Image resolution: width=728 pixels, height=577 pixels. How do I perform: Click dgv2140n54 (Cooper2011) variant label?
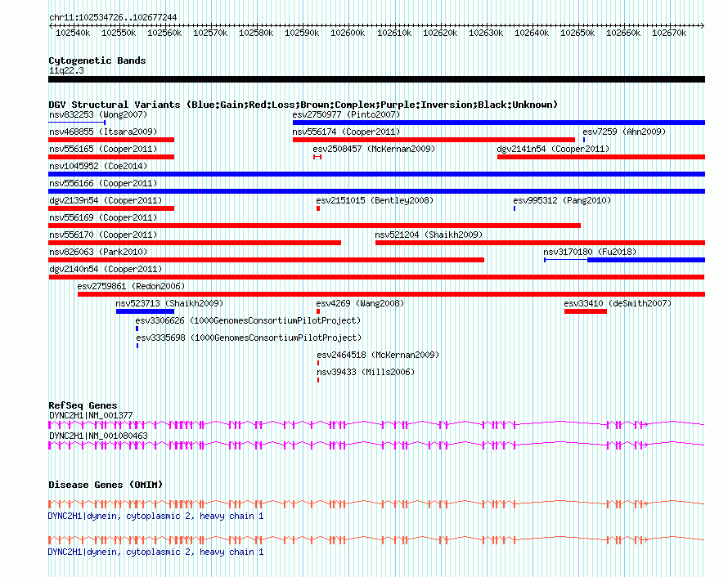tap(106, 269)
